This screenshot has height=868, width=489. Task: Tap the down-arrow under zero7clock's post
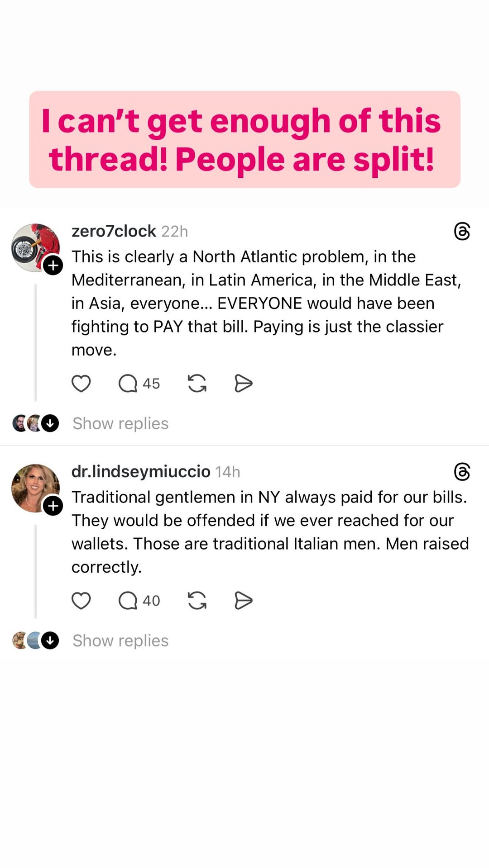pos(50,423)
